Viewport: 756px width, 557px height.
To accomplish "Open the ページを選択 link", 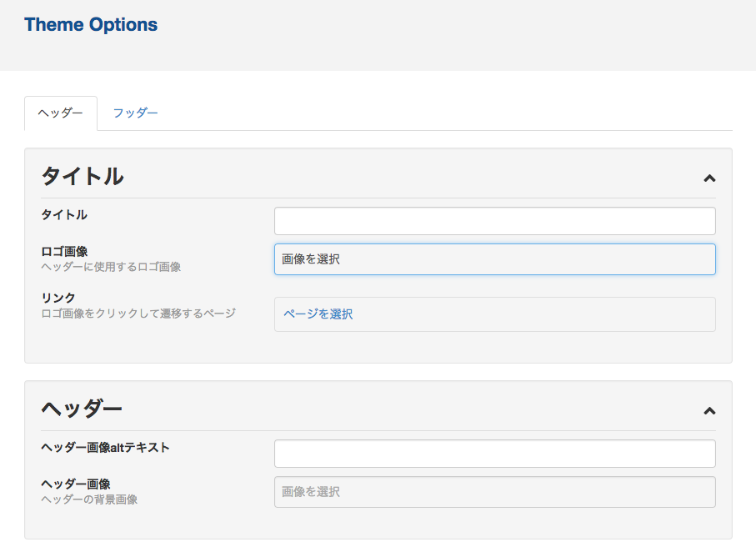I will 318,314.
